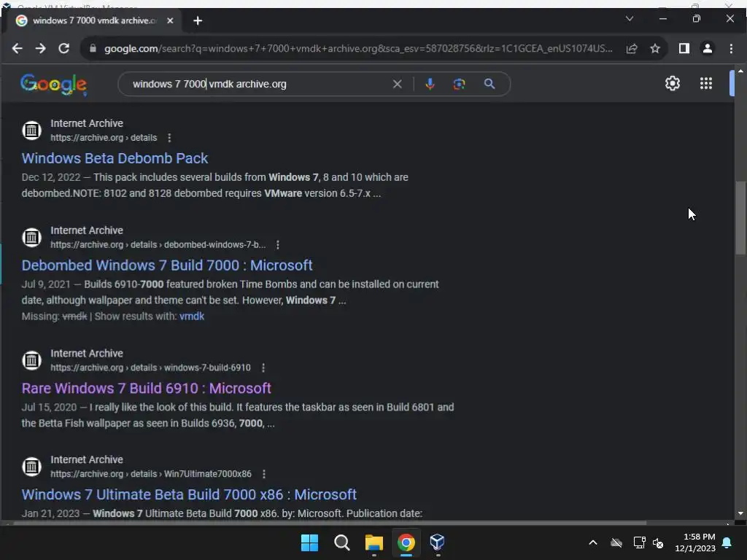Viewport: 747px width, 560px height.
Task: Open network status tray icon
Action: (639, 542)
